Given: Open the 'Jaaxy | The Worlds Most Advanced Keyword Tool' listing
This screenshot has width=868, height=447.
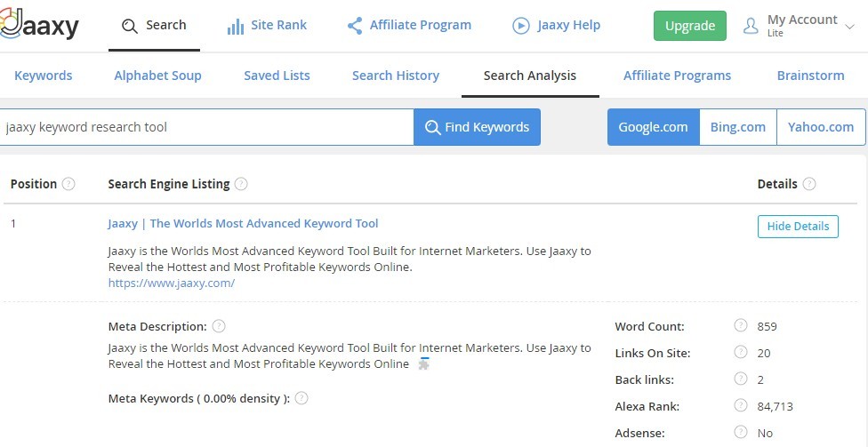Looking at the screenshot, I should tap(243, 224).
